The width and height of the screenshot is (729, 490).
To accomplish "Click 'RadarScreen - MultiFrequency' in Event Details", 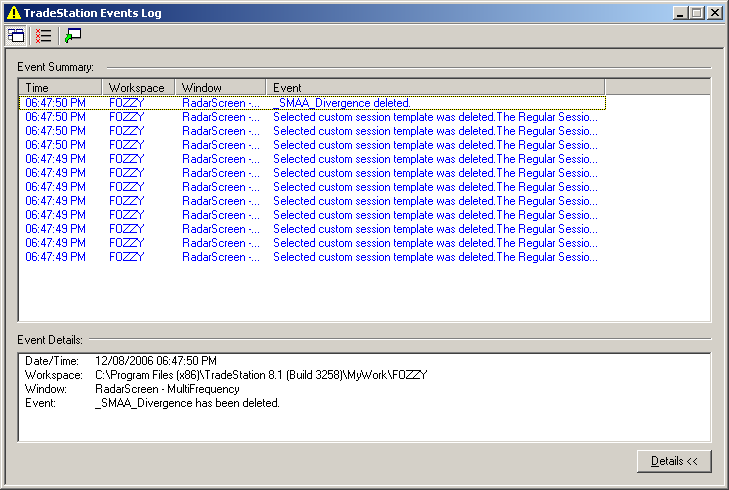I will pos(167,389).
